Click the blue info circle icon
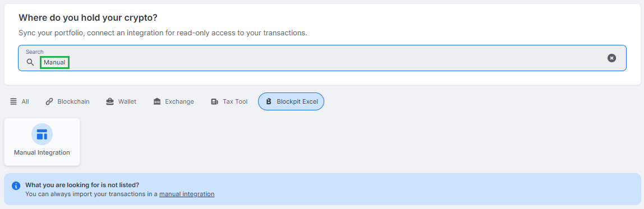Image resolution: width=644 pixels, height=209 pixels. tap(16, 185)
